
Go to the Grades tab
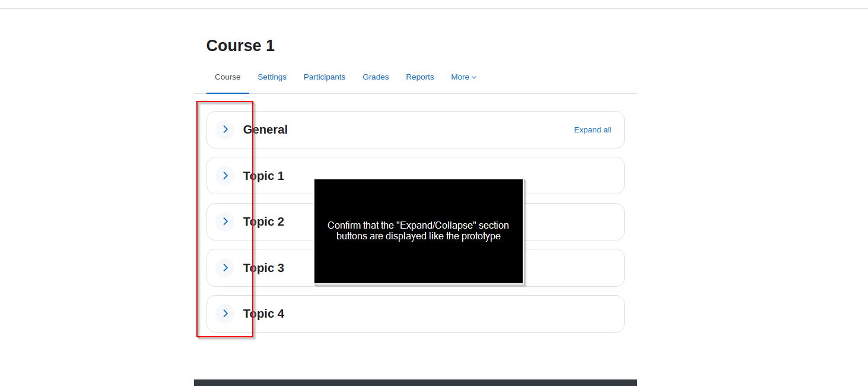click(376, 77)
